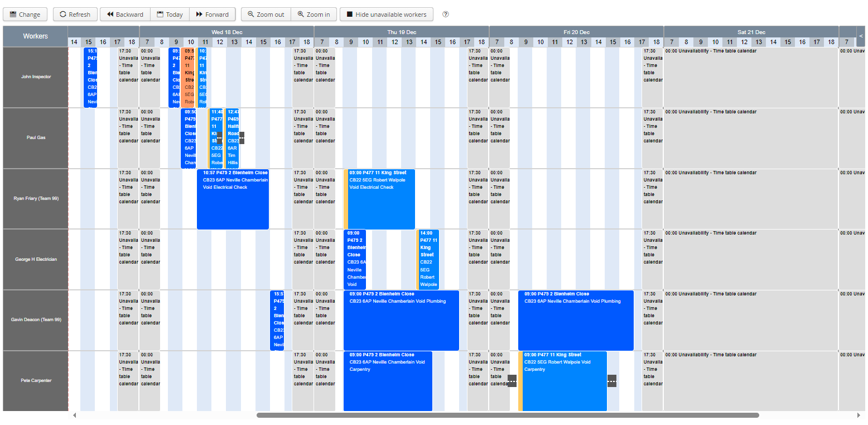Click the scrollbar's right arrow
Screen dimensions: 868x425
point(859,416)
